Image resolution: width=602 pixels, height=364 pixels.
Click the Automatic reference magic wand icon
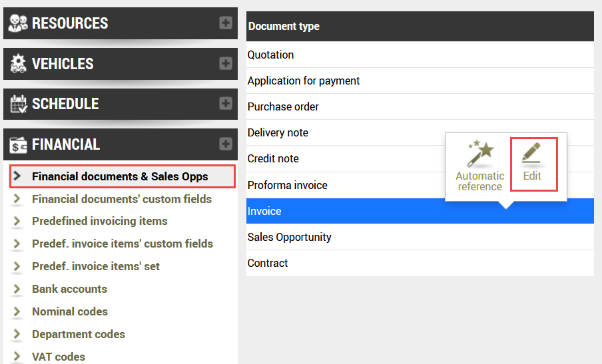(x=480, y=154)
